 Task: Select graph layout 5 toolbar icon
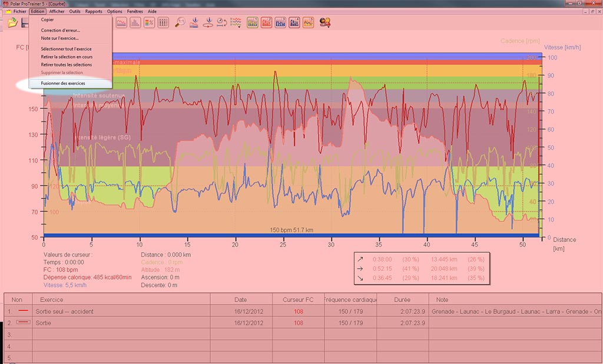pyautogui.click(x=308, y=23)
